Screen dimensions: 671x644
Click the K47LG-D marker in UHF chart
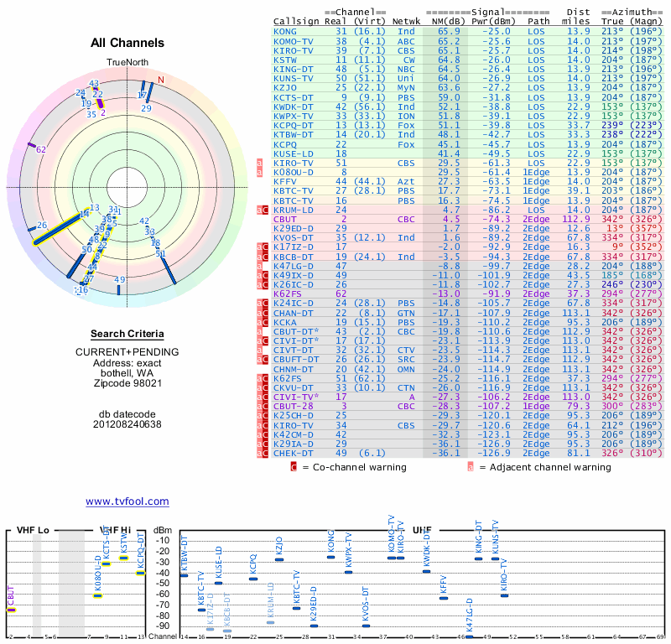coord(470,636)
